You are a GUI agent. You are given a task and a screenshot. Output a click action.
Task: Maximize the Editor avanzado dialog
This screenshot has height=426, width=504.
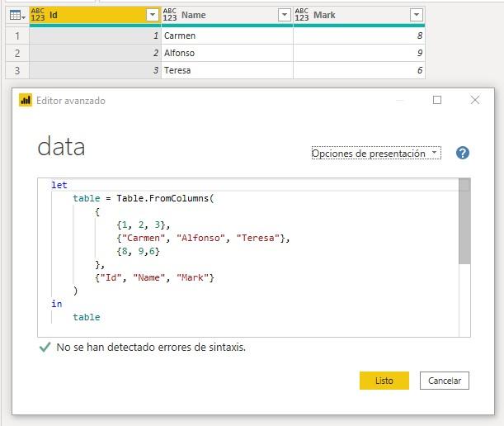click(x=437, y=100)
